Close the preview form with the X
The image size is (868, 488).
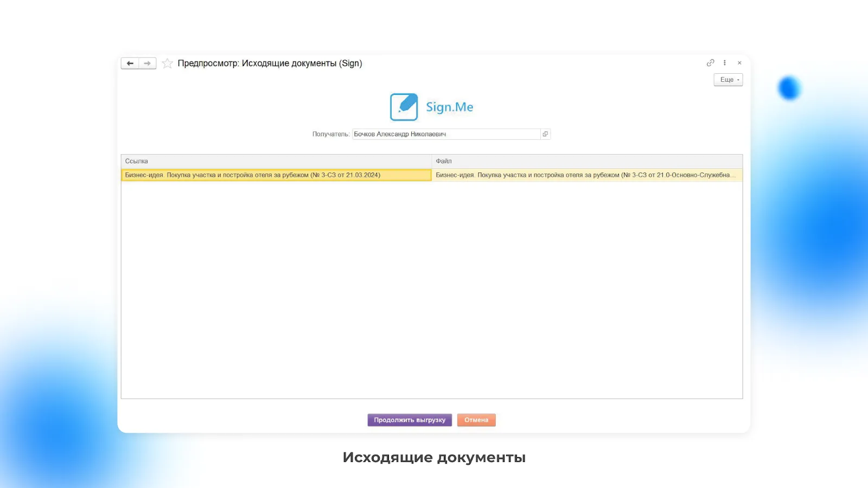739,63
